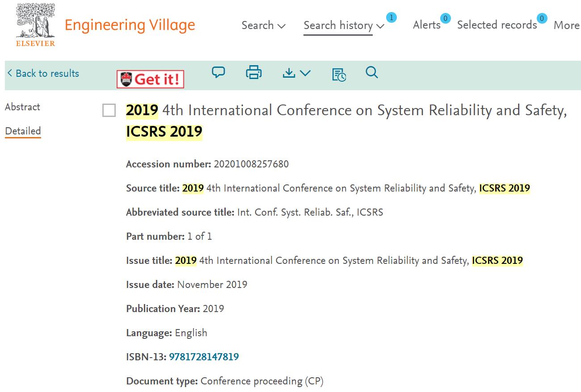This screenshot has width=581, height=392.
Task: Click the comment bubble icon
Action: coord(218,72)
